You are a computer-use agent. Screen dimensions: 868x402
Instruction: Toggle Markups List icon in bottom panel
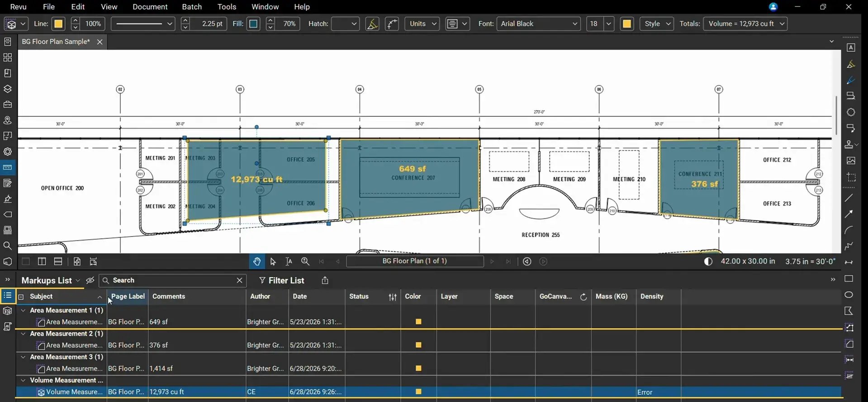coord(7,296)
